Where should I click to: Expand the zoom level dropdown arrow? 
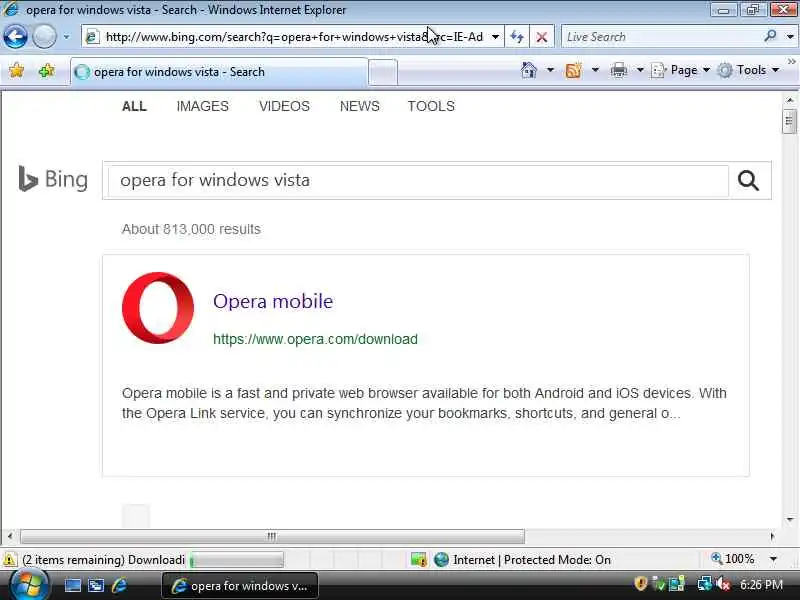(x=773, y=559)
